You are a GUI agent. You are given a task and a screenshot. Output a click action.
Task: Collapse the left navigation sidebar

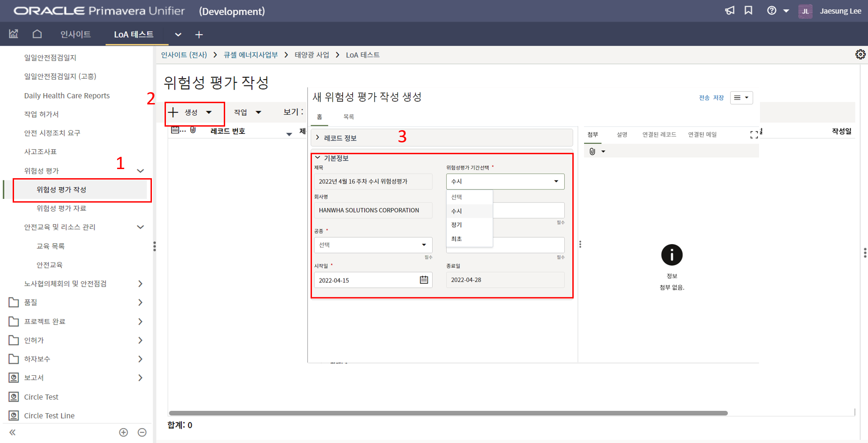pos(13,433)
